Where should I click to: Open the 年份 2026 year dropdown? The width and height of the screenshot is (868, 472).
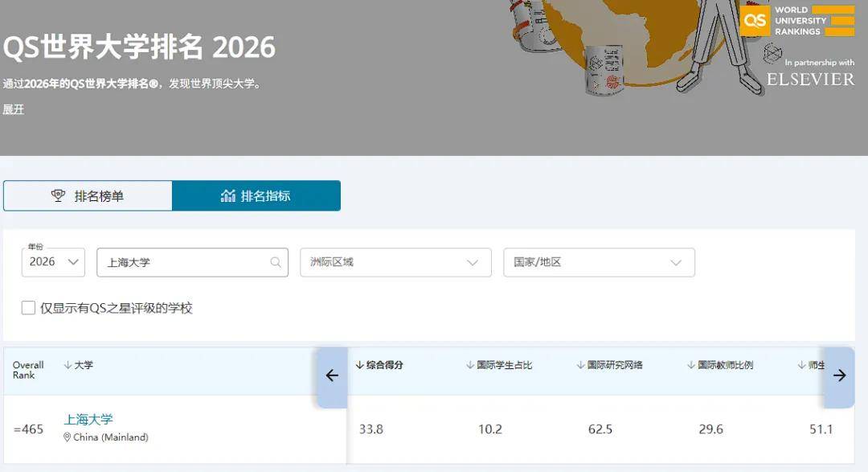click(x=53, y=262)
